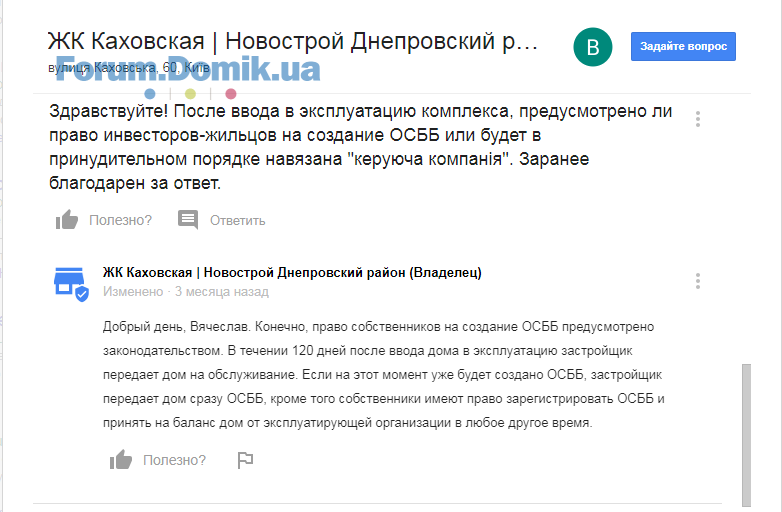782x512 pixels.
Task: Open the three-dot menu beside the question
Action: click(x=698, y=119)
